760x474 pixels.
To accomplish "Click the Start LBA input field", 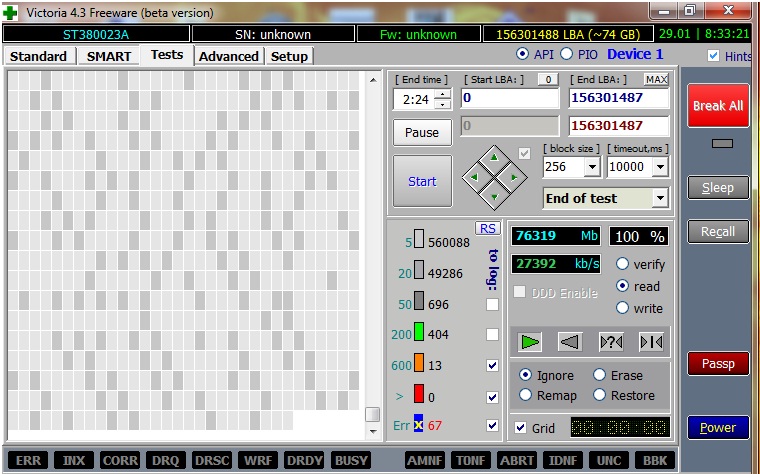I will pyautogui.click(x=509, y=98).
